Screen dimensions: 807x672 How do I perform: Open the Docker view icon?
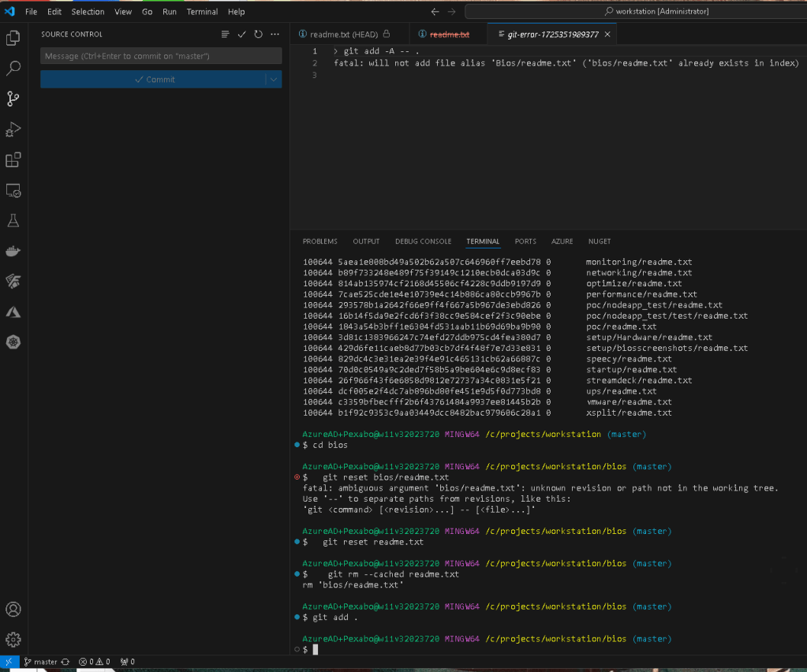13,251
